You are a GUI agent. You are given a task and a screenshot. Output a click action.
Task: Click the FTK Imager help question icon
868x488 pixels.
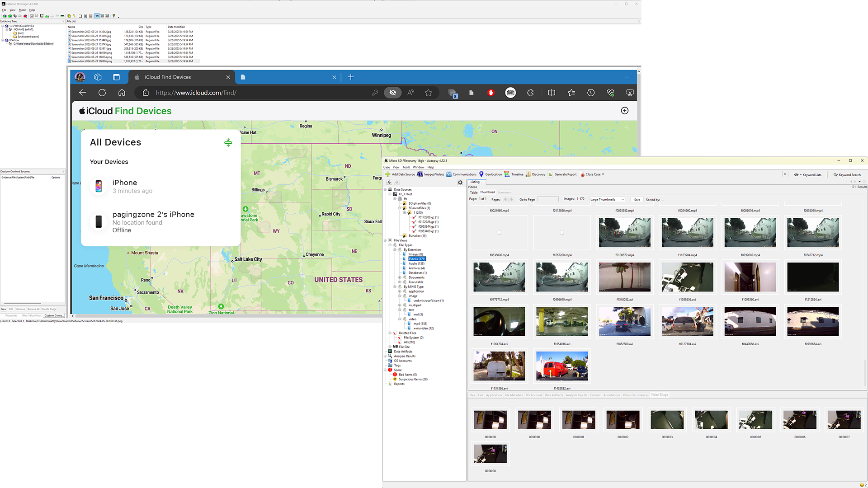click(113, 16)
